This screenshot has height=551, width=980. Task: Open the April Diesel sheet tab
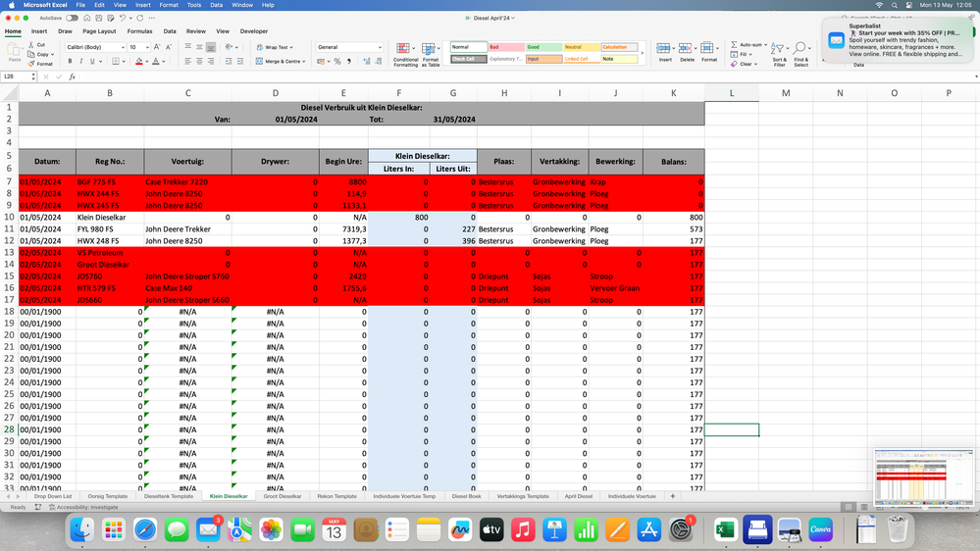pyautogui.click(x=579, y=496)
